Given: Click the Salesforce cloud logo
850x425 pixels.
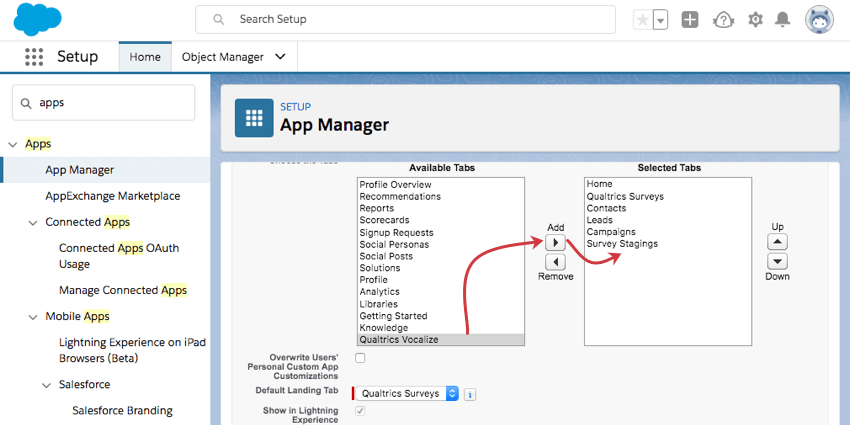Looking at the screenshot, I should (x=38, y=19).
